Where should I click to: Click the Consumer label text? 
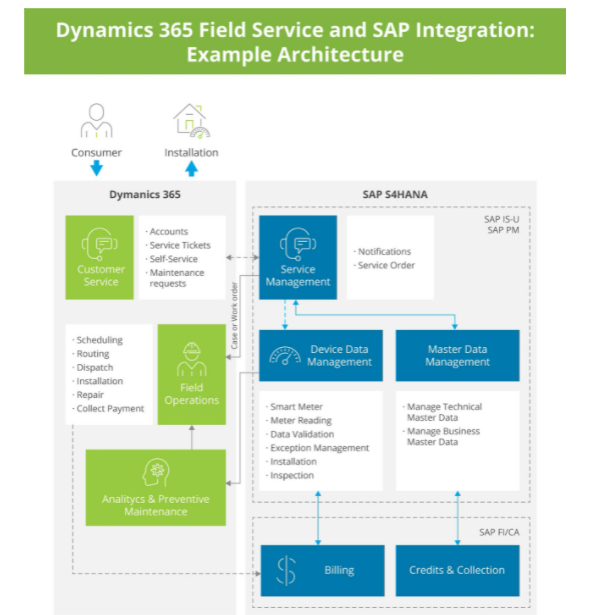[x=96, y=153]
